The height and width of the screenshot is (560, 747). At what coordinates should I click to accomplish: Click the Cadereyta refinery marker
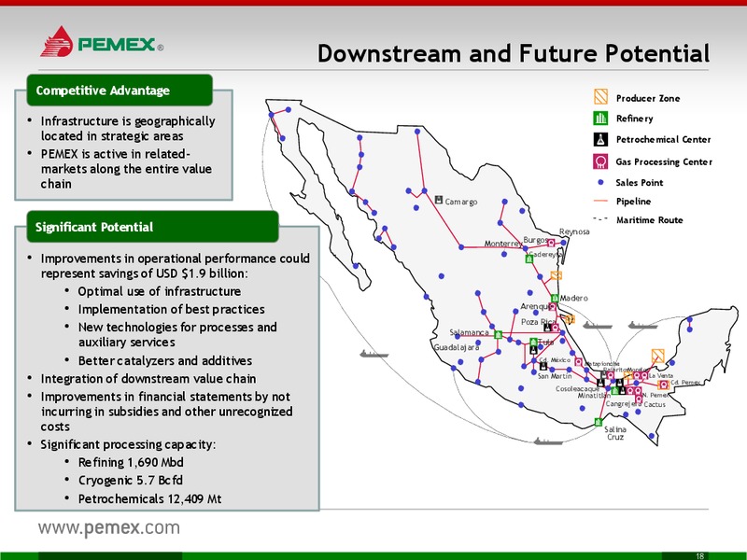coord(529,259)
